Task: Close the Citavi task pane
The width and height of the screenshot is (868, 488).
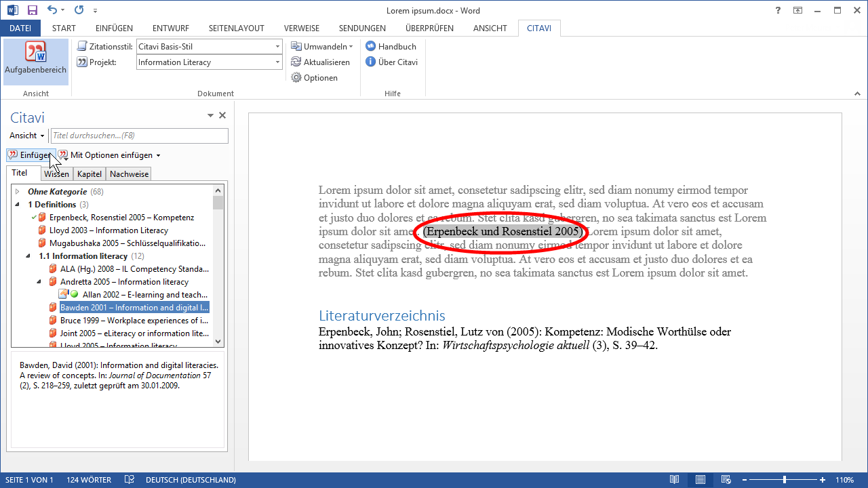Action: tap(222, 116)
